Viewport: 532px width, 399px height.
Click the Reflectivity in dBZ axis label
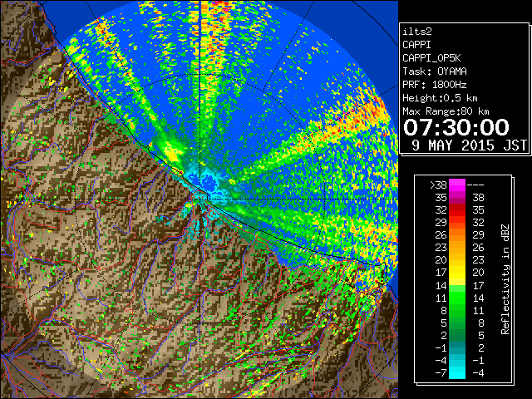505,279
